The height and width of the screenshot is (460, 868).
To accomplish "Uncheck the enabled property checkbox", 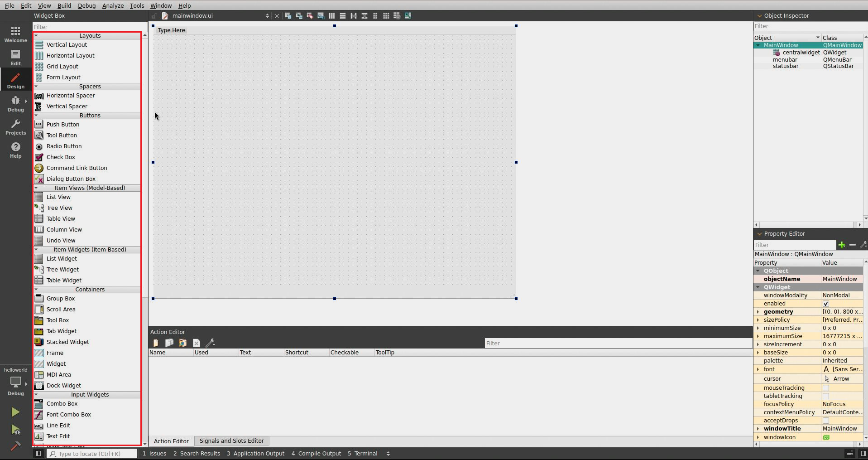I will (x=825, y=304).
